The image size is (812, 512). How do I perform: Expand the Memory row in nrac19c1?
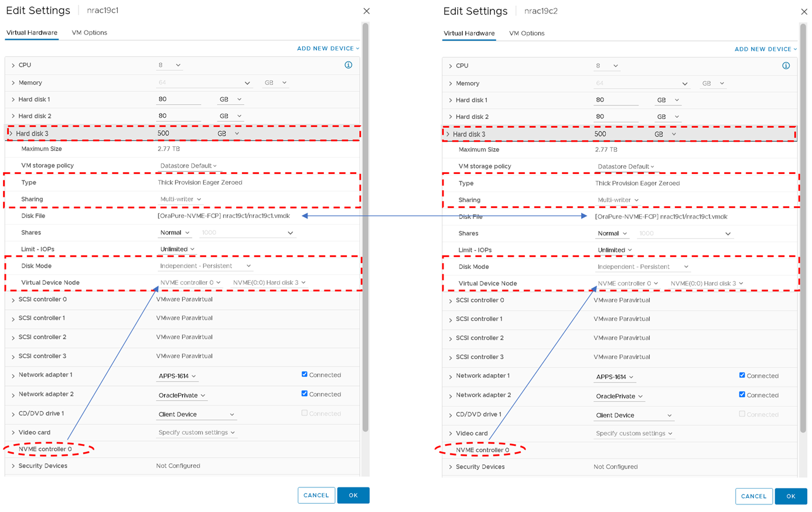click(13, 83)
